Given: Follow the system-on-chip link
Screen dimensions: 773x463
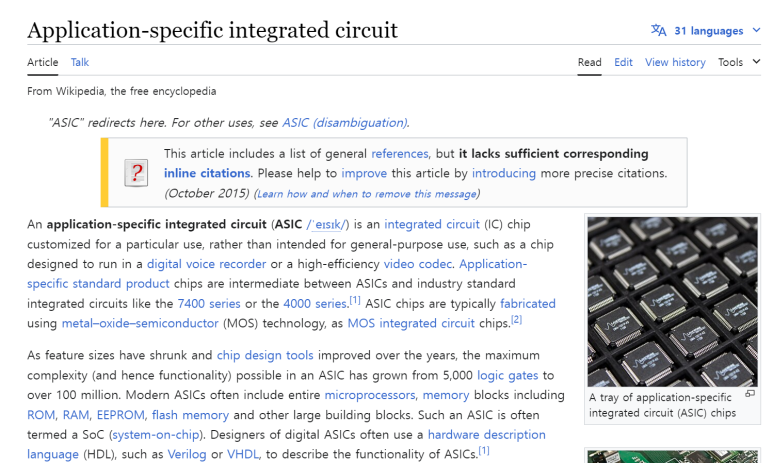Looking at the screenshot, I should pyautogui.click(x=156, y=434).
